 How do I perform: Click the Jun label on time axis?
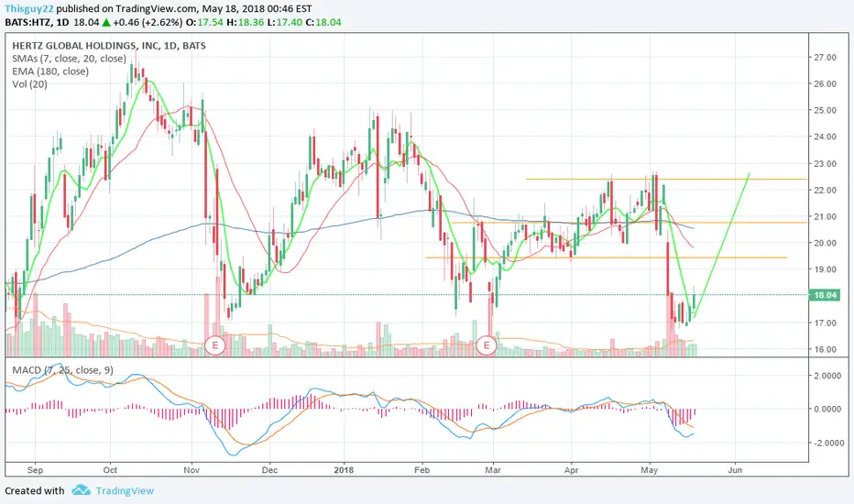pos(735,470)
